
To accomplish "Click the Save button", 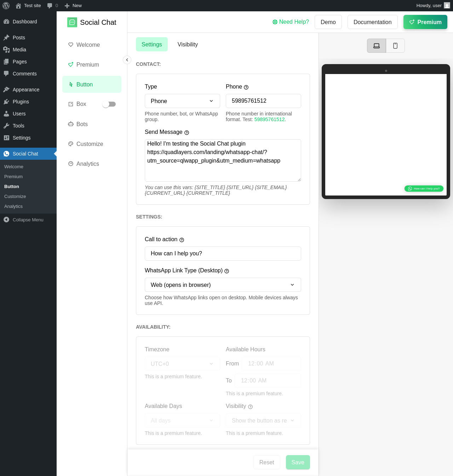I will 298,462.
